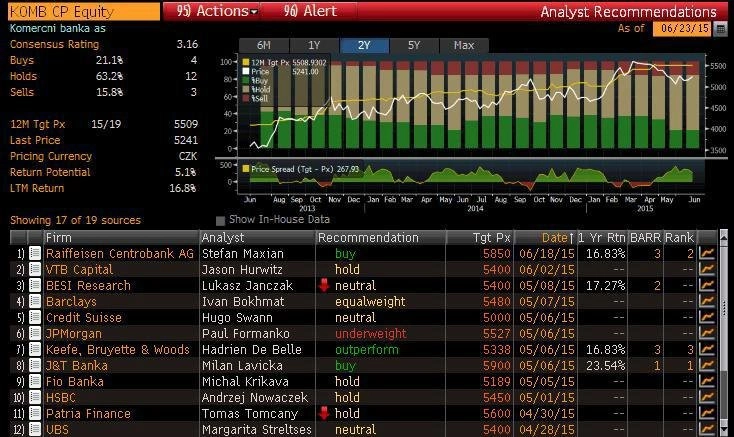Viewport: 734px width, 437px height.
Task: Open Fio Banka report document icon
Action: (35, 381)
